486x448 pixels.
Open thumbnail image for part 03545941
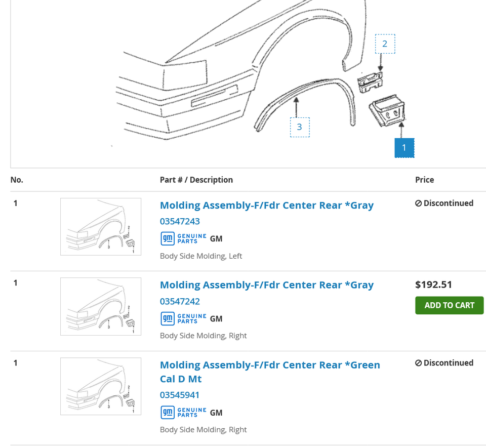coord(101,386)
